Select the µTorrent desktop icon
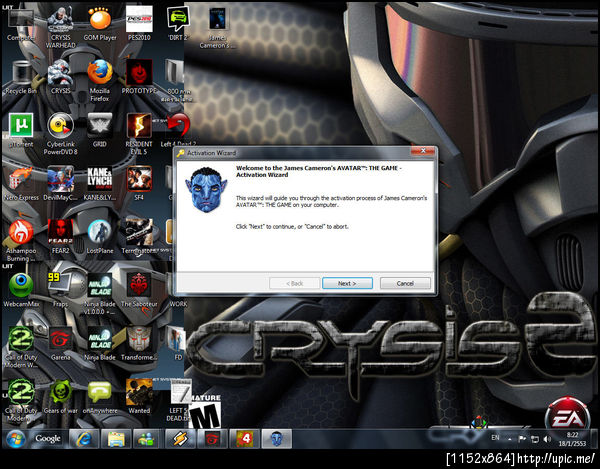Image resolution: width=600 pixels, height=469 pixels. click(21, 130)
